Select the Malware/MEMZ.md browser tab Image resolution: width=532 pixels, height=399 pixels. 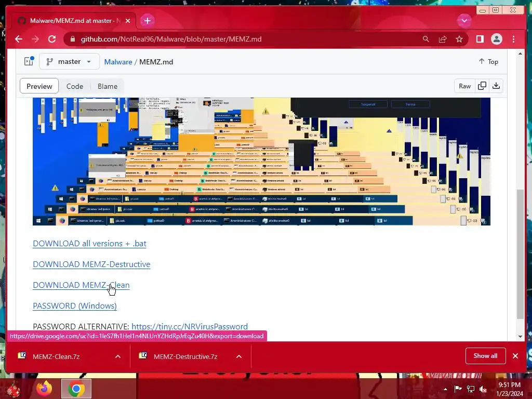[x=74, y=21]
